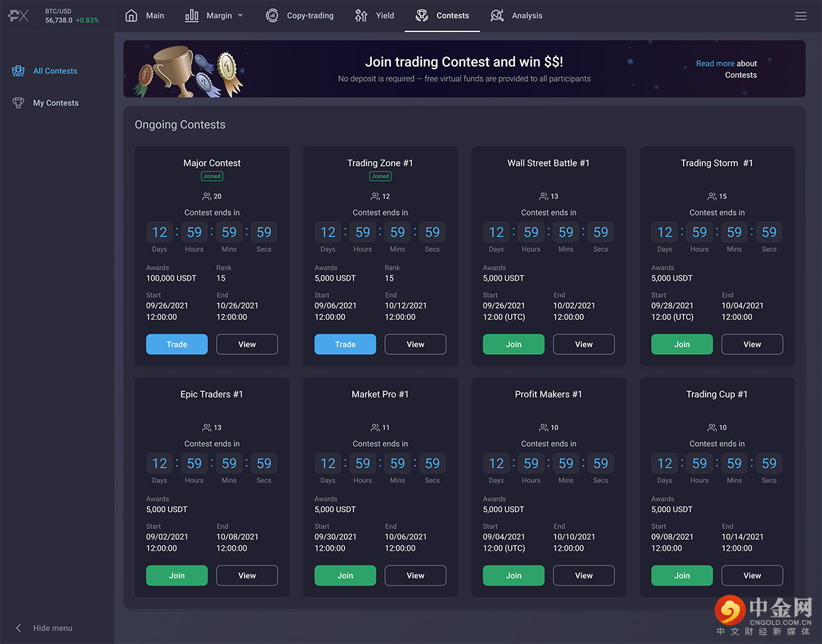Image resolution: width=822 pixels, height=644 pixels.
Task: Click the Yield icon
Action: [x=362, y=16]
